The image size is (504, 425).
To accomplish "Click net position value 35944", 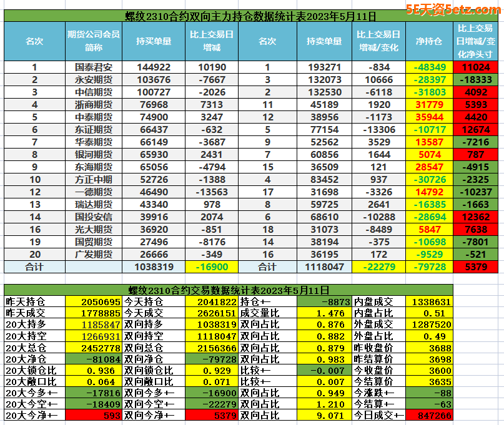I will (430, 117).
